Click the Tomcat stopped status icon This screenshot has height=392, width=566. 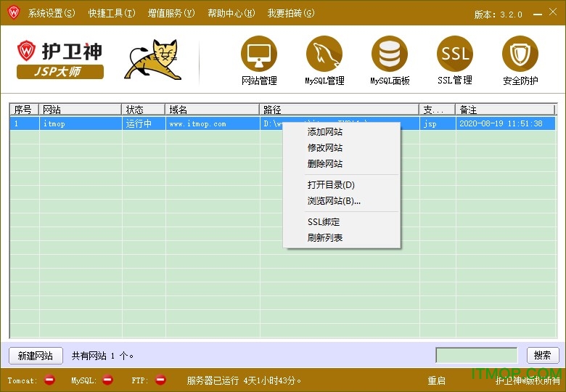click(49, 380)
